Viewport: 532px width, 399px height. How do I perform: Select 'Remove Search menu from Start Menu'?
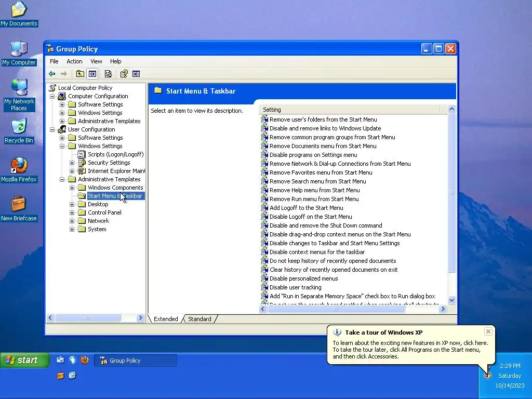point(317,181)
